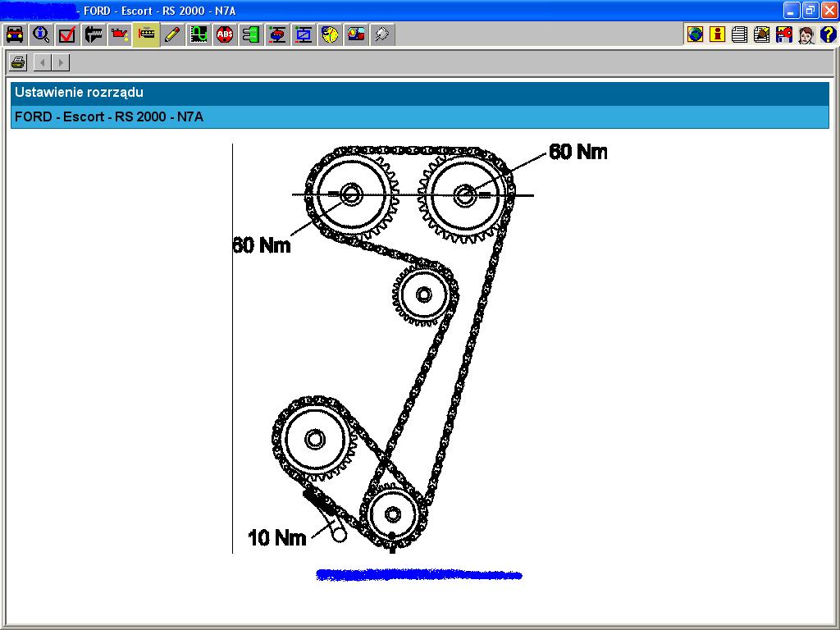Open the green electrical connector icon
This screenshot has width=840, height=630.
point(251,34)
